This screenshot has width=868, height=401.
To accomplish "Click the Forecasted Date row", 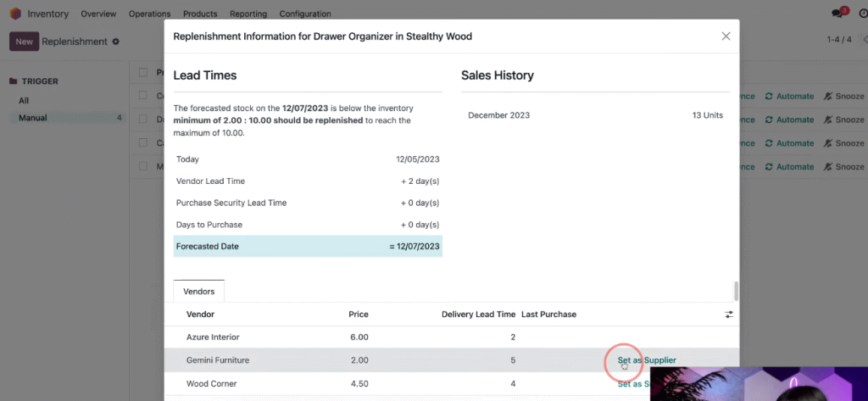I will (308, 247).
